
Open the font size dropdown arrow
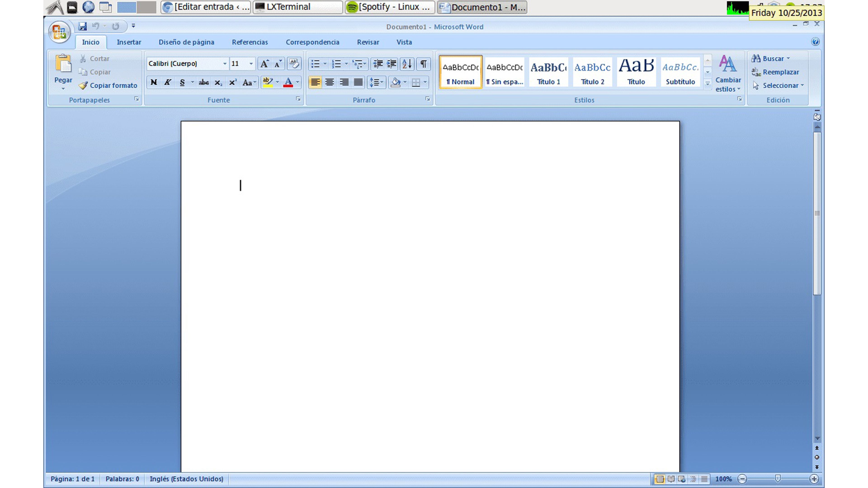[251, 64]
